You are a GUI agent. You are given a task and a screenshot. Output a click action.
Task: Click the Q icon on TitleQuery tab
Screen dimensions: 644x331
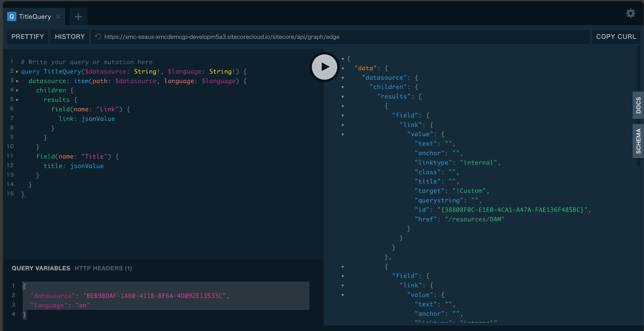(12, 16)
